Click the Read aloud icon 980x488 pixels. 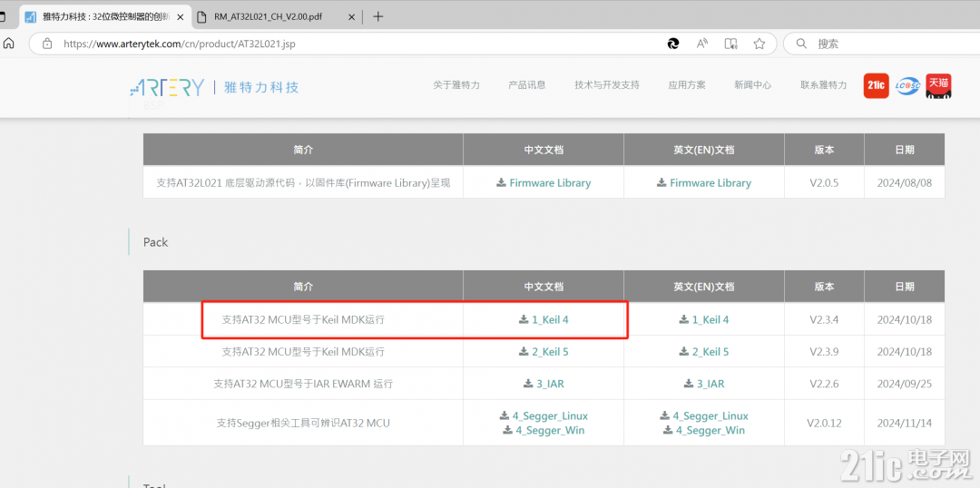[x=702, y=44]
